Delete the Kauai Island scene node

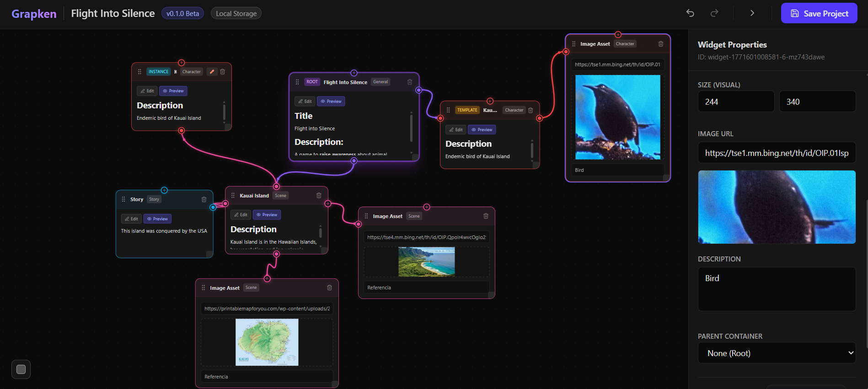click(x=319, y=196)
